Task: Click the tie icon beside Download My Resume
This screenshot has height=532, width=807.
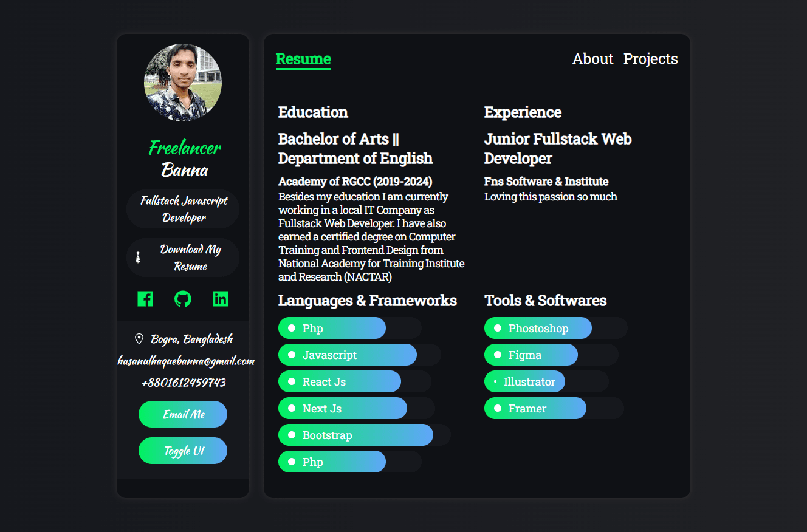Action: click(138, 257)
